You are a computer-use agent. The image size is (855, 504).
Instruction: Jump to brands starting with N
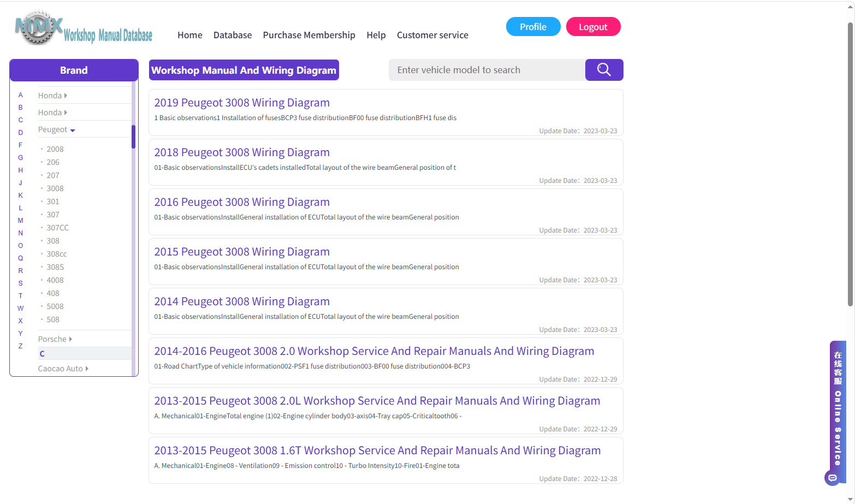21,233
